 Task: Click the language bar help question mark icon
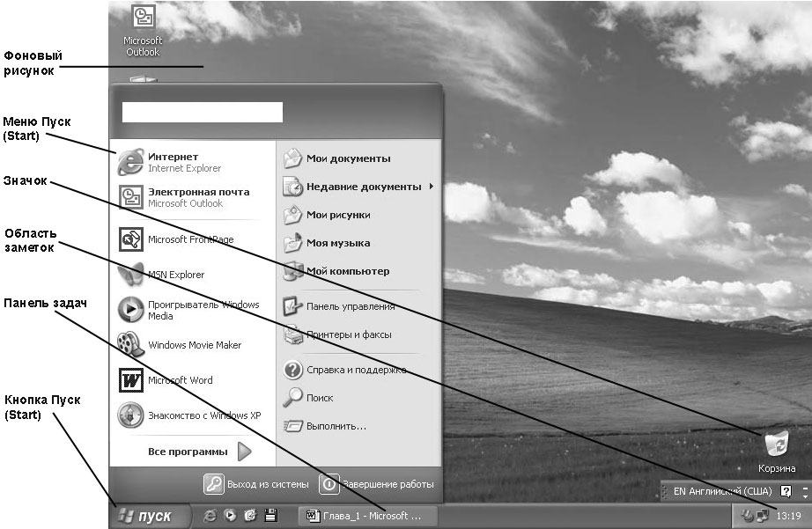pyautogui.click(x=786, y=491)
